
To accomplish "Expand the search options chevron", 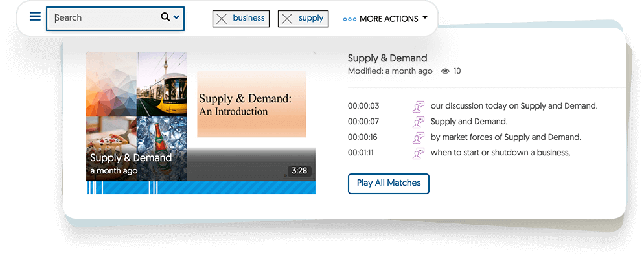I will point(176,17).
